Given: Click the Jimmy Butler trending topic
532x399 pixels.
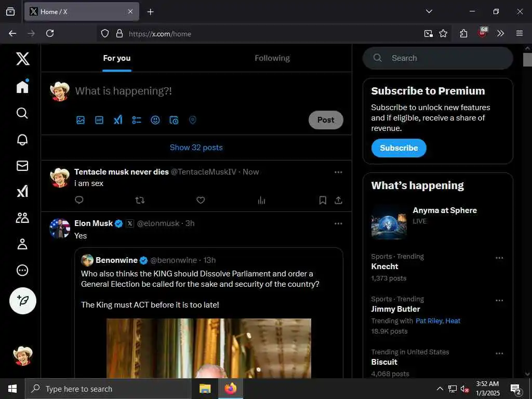Looking at the screenshot, I should (395, 309).
